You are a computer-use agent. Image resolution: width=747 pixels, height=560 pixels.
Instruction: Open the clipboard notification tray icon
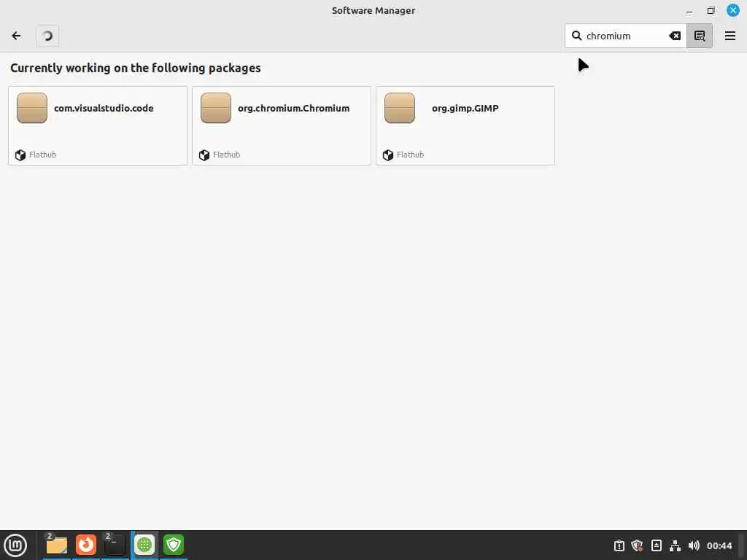coord(619,545)
